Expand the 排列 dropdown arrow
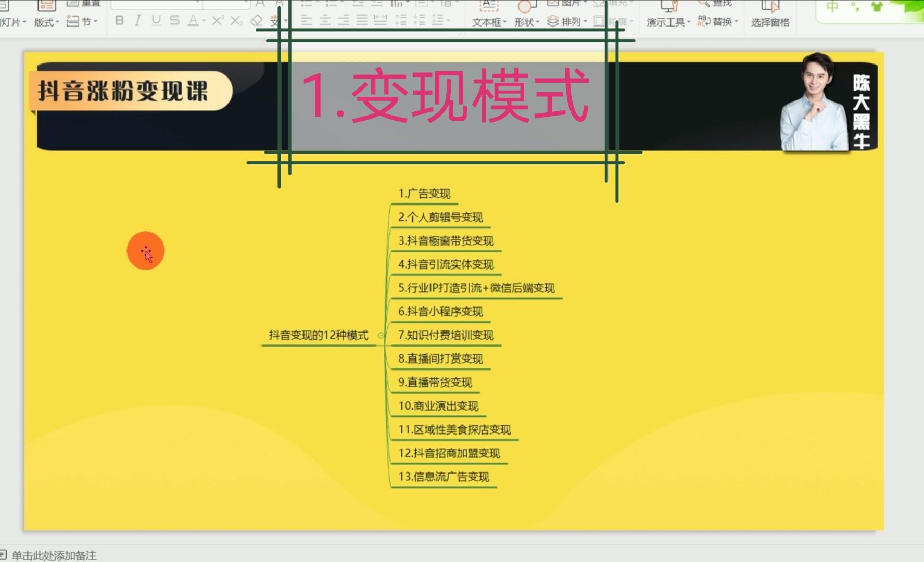The image size is (924, 562). (x=585, y=21)
